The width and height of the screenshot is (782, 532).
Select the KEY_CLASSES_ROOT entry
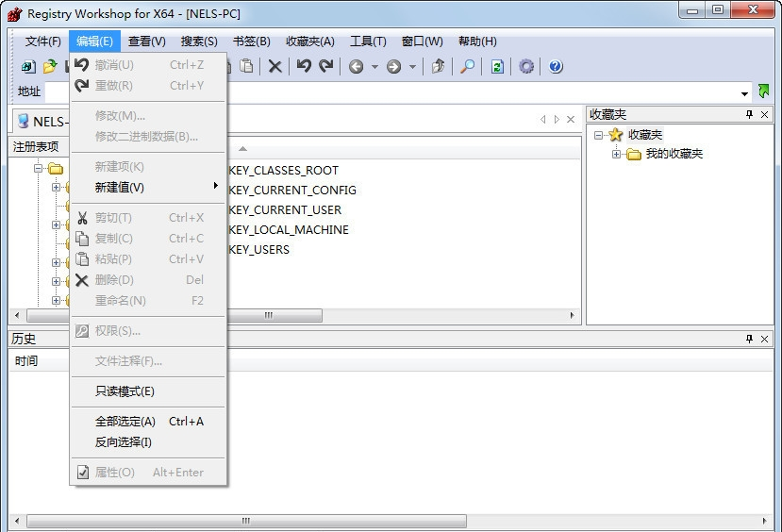283,171
